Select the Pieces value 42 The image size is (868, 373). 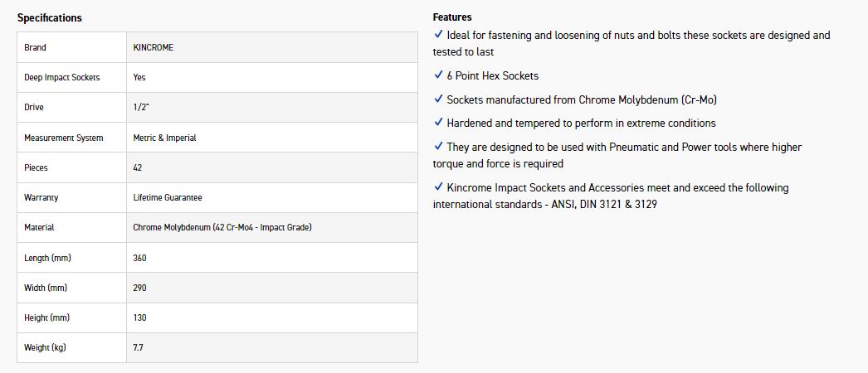138,167
